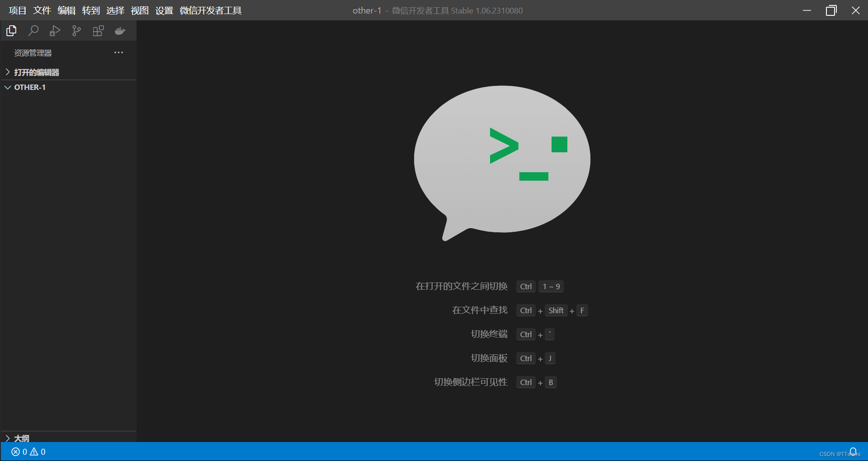The width and height of the screenshot is (868, 461).
Task: Expand the 打开的编辑器 section
Action: coord(69,72)
